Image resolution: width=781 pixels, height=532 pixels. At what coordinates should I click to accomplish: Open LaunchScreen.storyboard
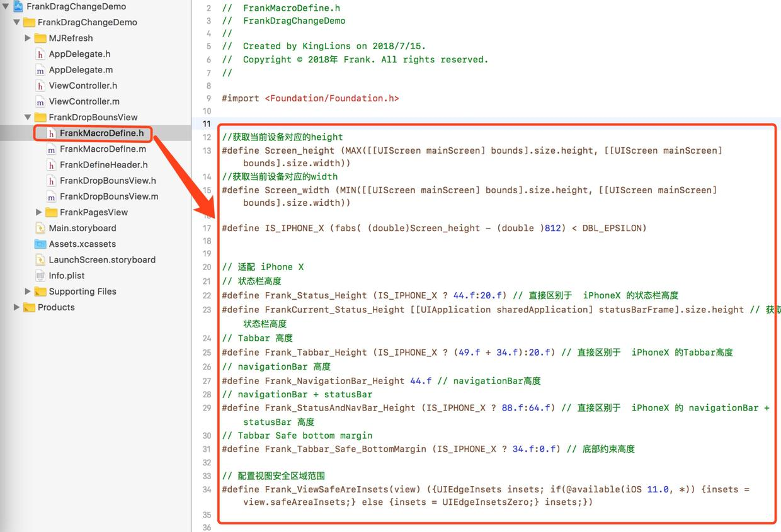point(102,259)
